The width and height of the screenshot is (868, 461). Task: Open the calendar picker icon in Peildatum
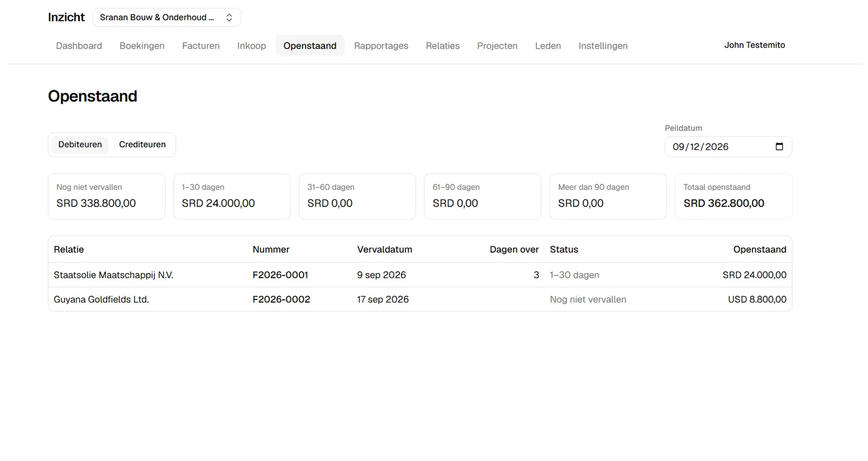(x=779, y=146)
